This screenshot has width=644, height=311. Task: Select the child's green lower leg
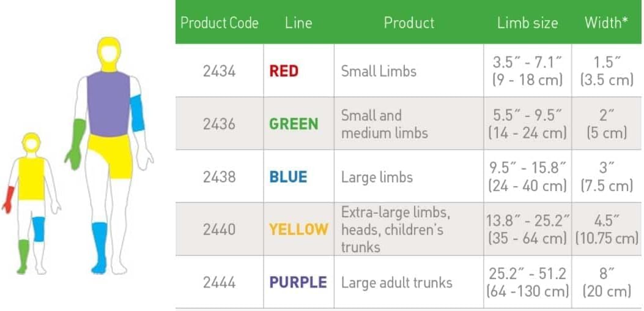23,254
